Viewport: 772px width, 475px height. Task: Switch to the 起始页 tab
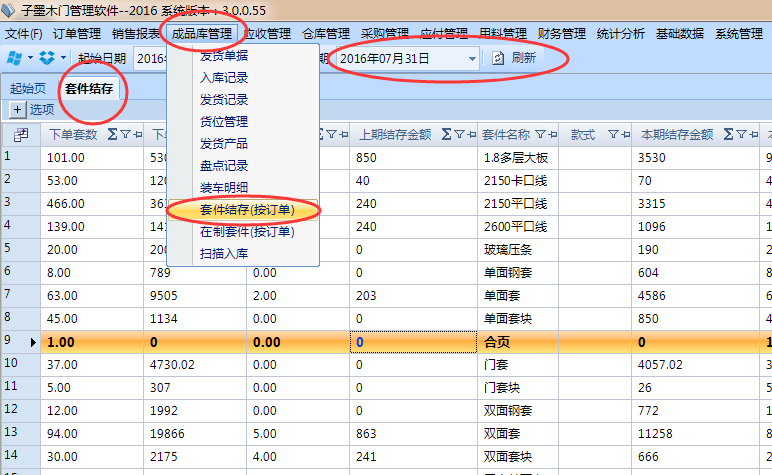tap(29, 89)
